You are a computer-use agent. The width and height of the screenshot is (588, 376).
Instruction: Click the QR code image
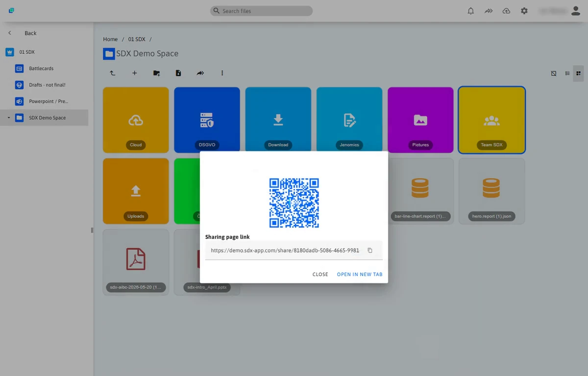(x=294, y=203)
